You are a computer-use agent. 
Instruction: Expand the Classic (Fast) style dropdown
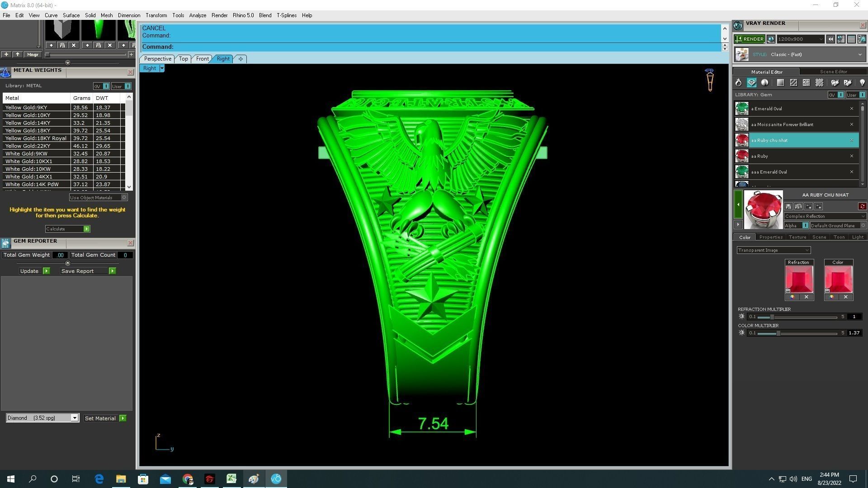(859, 55)
